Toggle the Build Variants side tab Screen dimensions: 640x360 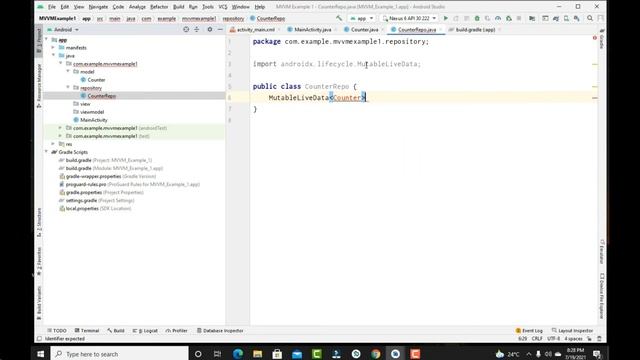click(x=39, y=303)
